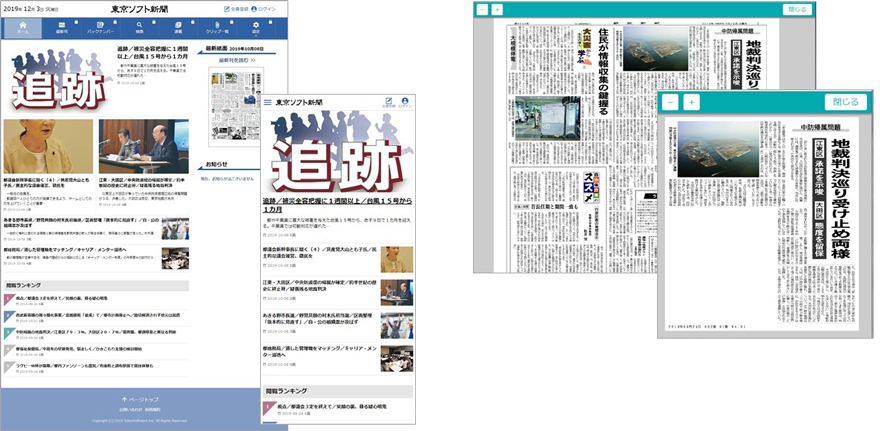Click ページトップ link in footer
The image size is (880, 431).
[140, 400]
